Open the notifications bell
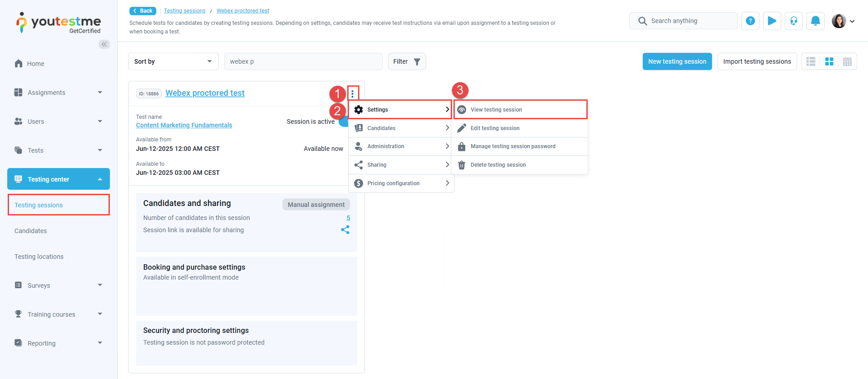Viewport: 868px width, 379px height. click(x=816, y=21)
